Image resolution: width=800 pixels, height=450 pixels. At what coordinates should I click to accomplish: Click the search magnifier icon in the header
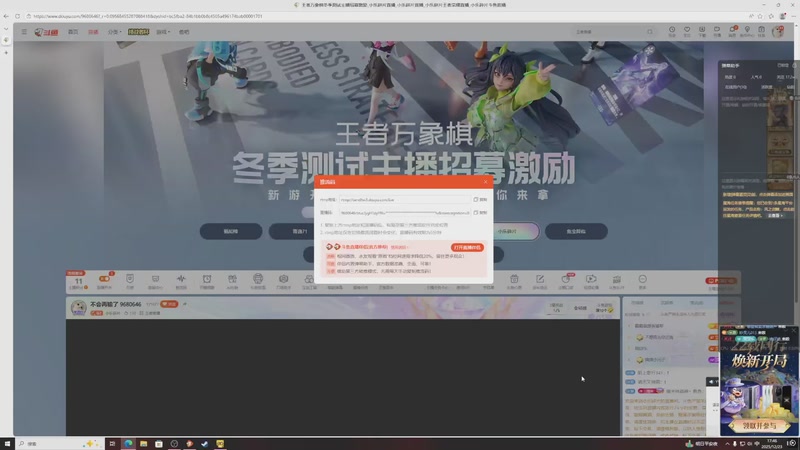[x=649, y=32]
